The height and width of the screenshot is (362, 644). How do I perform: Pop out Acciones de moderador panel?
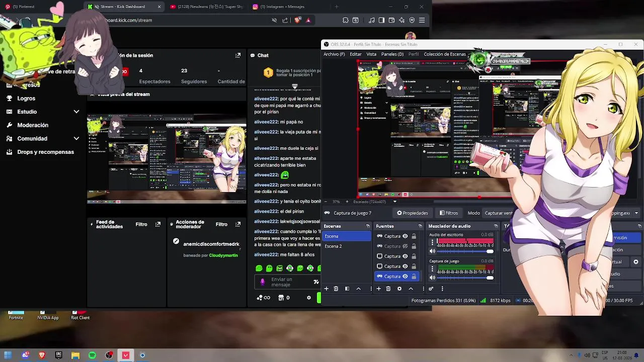coord(238,224)
